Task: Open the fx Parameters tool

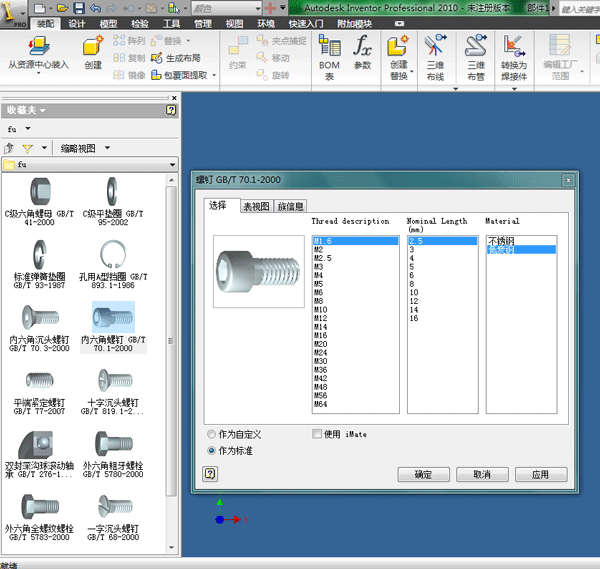Action: click(x=362, y=52)
